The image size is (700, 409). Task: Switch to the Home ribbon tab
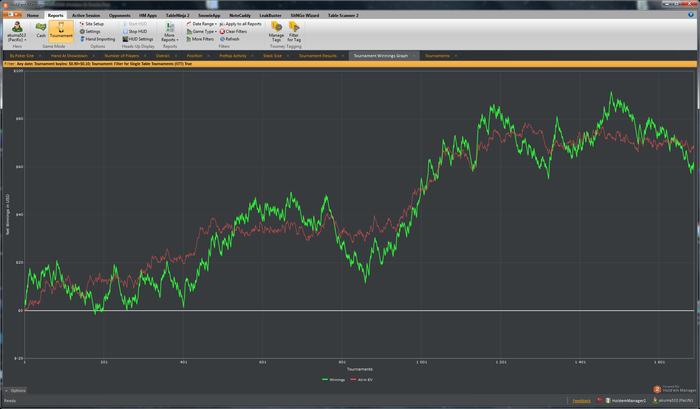pyautogui.click(x=33, y=15)
